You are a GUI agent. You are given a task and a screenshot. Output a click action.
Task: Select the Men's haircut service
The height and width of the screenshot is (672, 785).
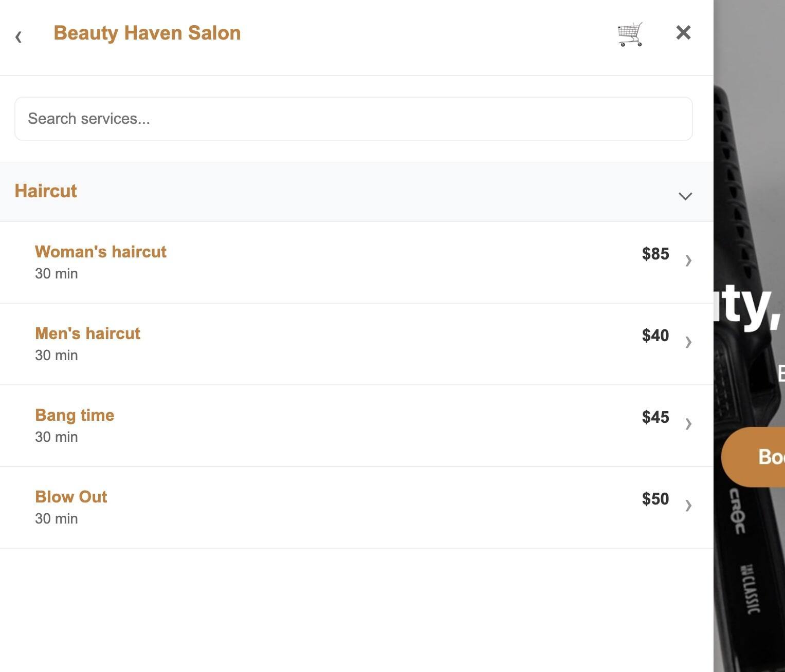[x=87, y=333]
